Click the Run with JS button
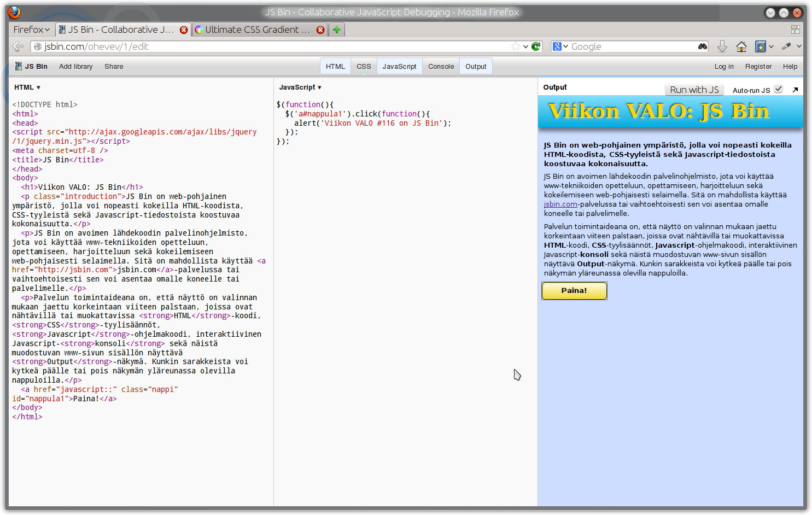The image size is (812, 515). pyautogui.click(x=694, y=90)
